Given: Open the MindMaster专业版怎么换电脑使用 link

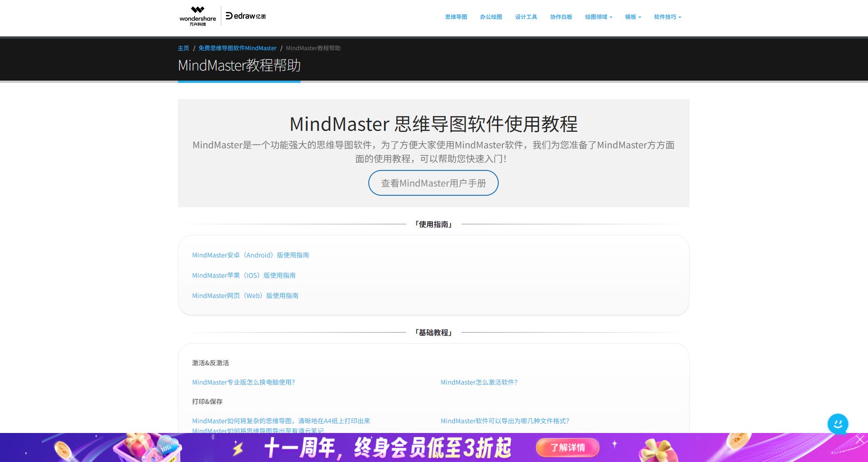Looking at the screenshot, I should (243, 382).
